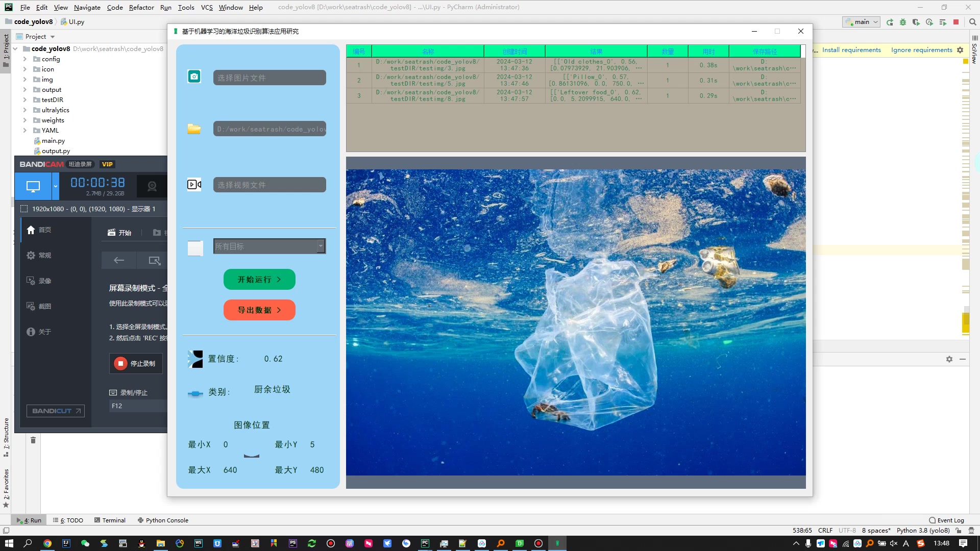
Task: Toggle the checkbox beside target dropdown
Action: [x=195, y=247]
